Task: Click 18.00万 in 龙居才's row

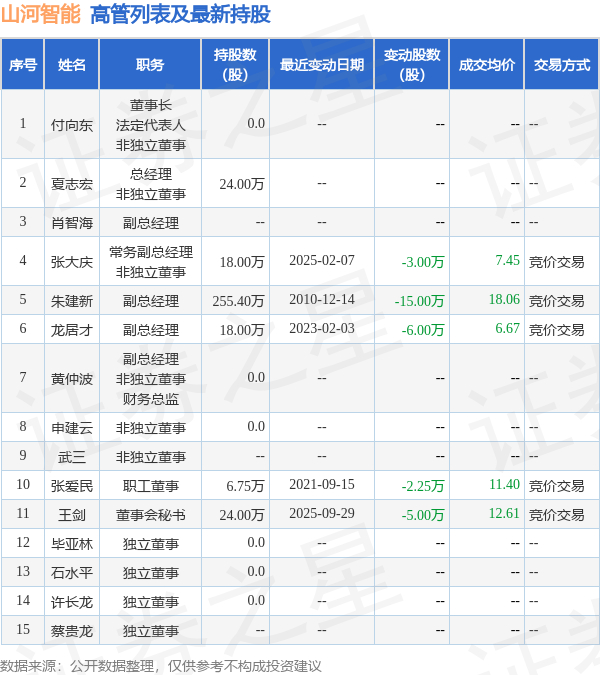Action: (242, 330)
